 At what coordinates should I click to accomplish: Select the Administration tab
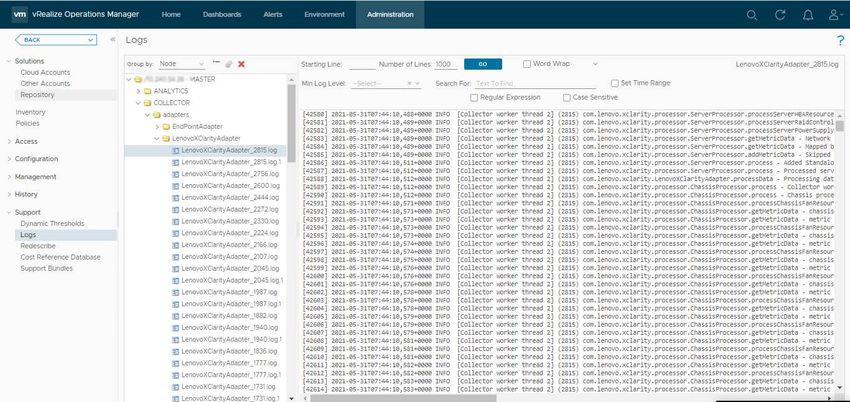coord(390,15)
